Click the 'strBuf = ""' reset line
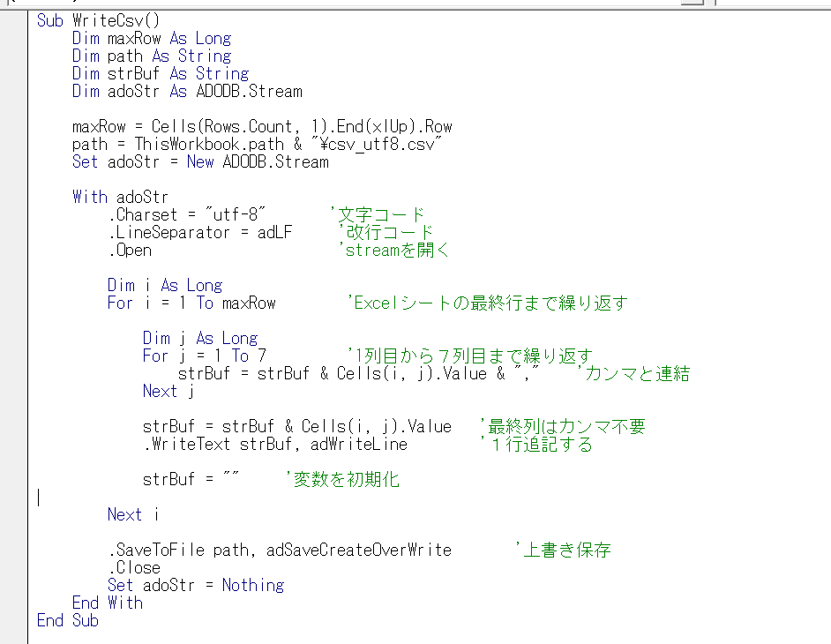This screenshot has height=644, width=831. (191, 479)
